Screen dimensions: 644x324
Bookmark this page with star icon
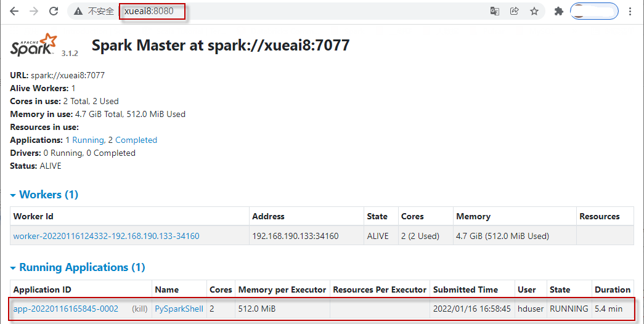click(534, 11)
